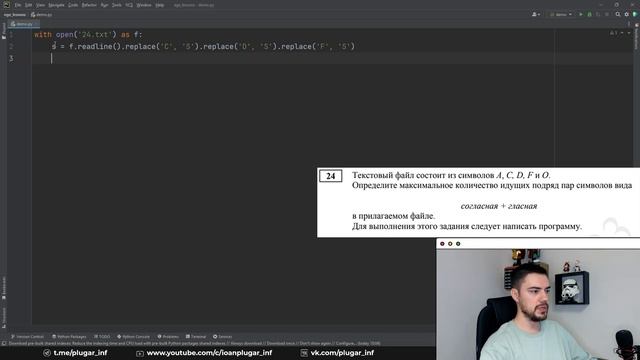
Task: Click the f.readline() call on line 2
Action: (95, 47)
